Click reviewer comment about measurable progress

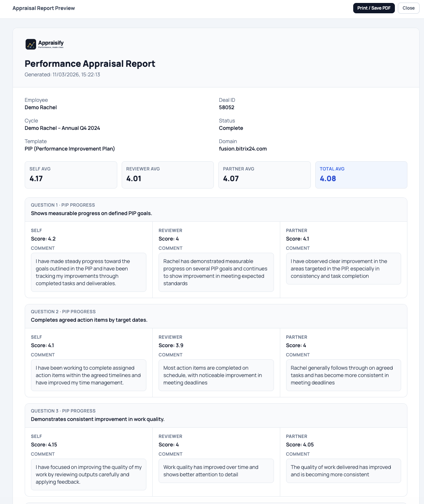point(216,272)
